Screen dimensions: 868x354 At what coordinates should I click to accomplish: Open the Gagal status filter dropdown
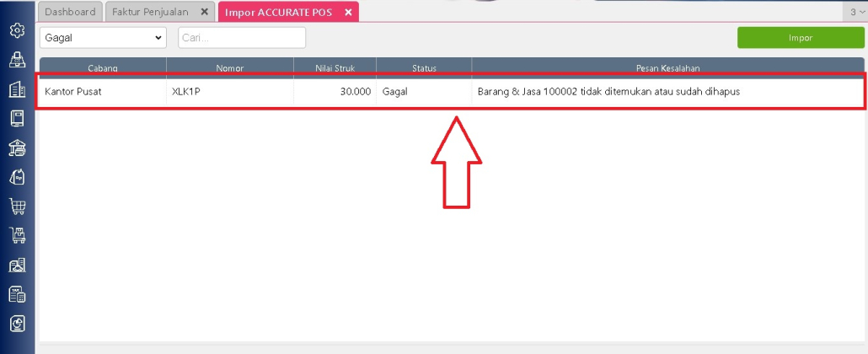[103, 38]
